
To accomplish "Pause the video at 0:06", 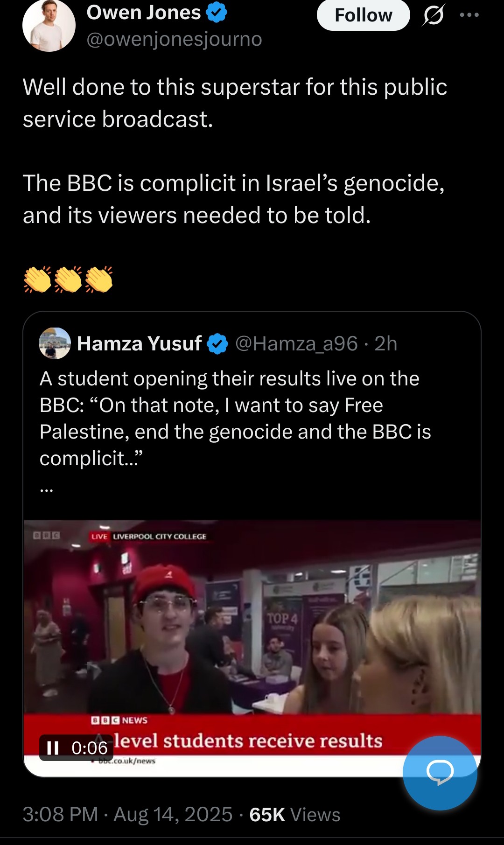I will 53,748.
